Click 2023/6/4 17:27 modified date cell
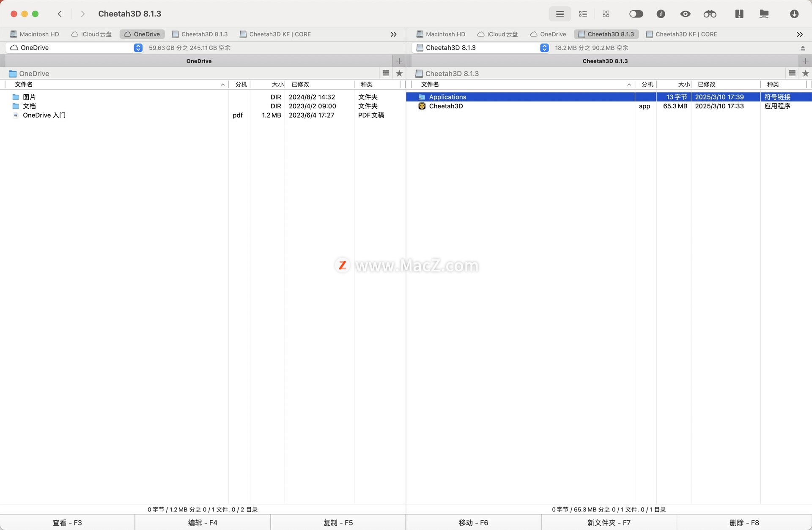The width and height of the screenshot is (812, 530). [312, 115]
